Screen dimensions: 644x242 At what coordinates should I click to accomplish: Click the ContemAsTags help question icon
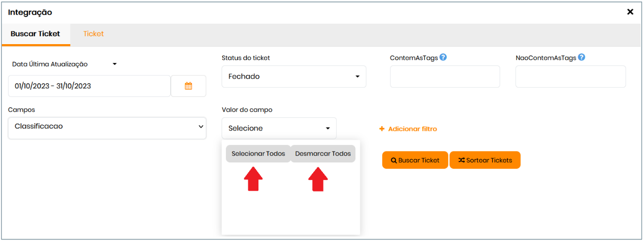[x=443, y=57]
